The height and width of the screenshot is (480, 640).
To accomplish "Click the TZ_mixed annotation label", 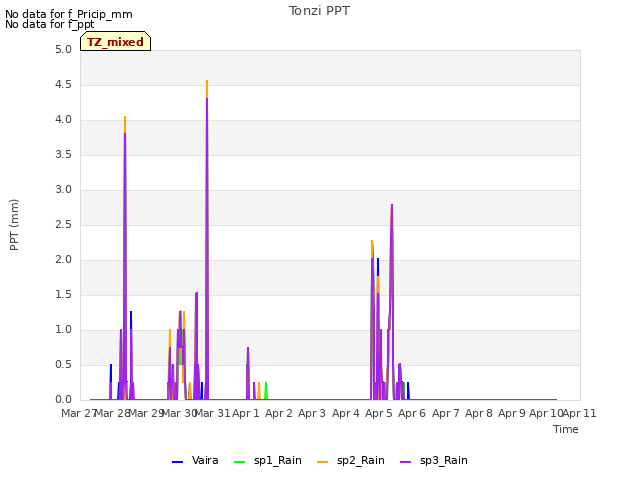I will [x=116, y=42].
